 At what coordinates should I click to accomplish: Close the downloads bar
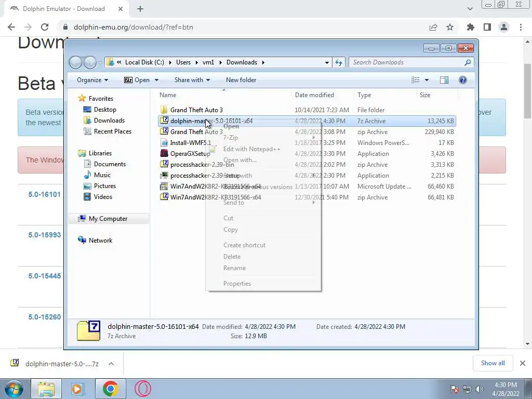(x=523, y=363)
